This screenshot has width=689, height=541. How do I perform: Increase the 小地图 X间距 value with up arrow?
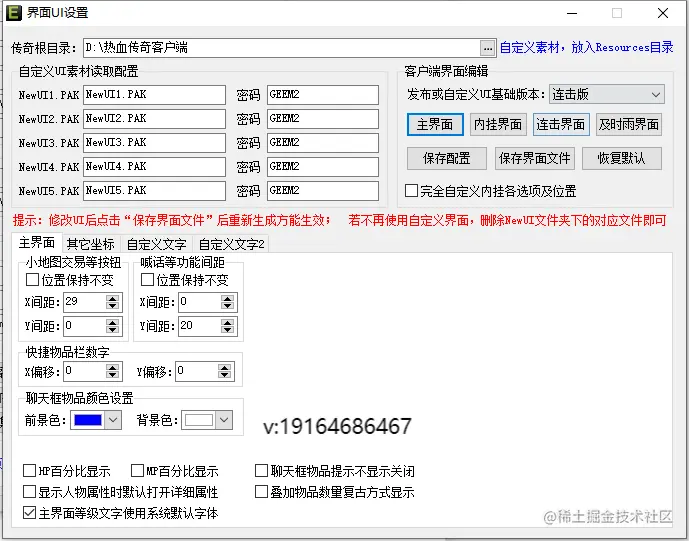coord(112,298)
